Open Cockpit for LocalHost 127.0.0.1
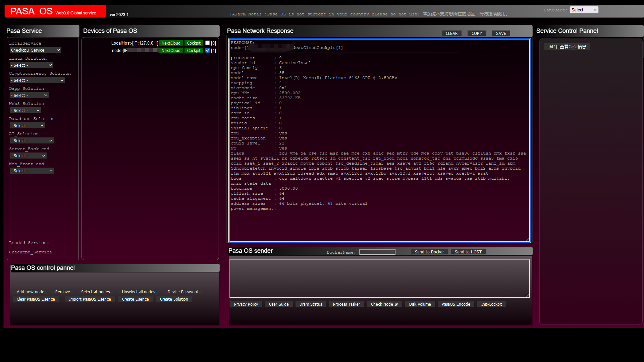The height and width of the screenshot is (362, 644). (194, 43)
